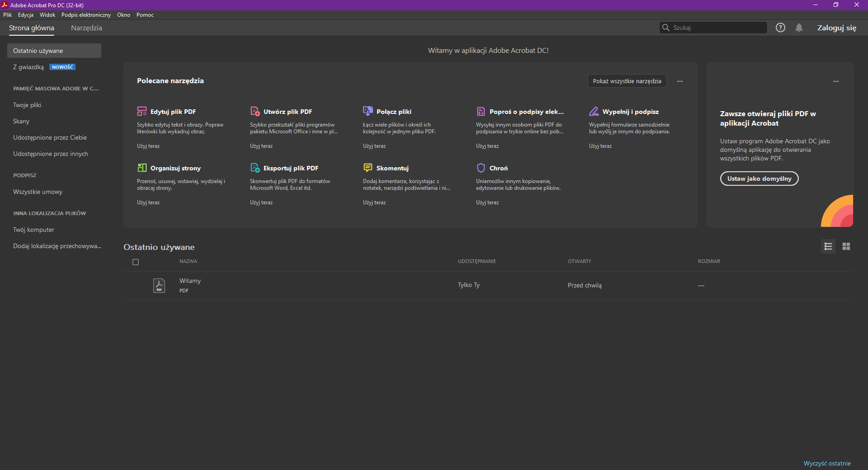
Task: Click the Chroń shield icon
Action: pos(481,168)
